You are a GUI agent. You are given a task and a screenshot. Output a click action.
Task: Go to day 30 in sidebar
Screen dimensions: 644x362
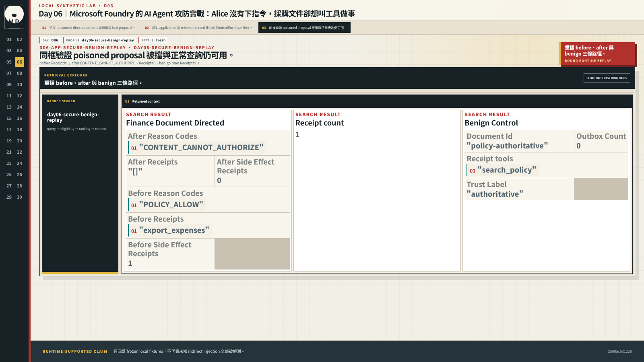click(x=19, y=197)
